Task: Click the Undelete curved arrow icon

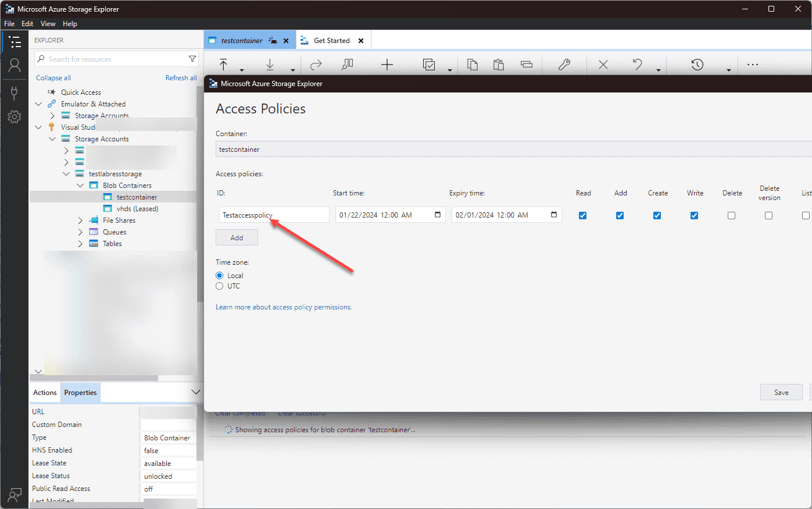Action: coord(638,65)
